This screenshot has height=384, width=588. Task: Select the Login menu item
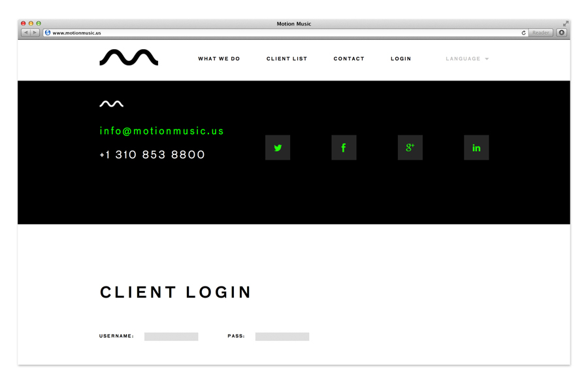(401, 59)
